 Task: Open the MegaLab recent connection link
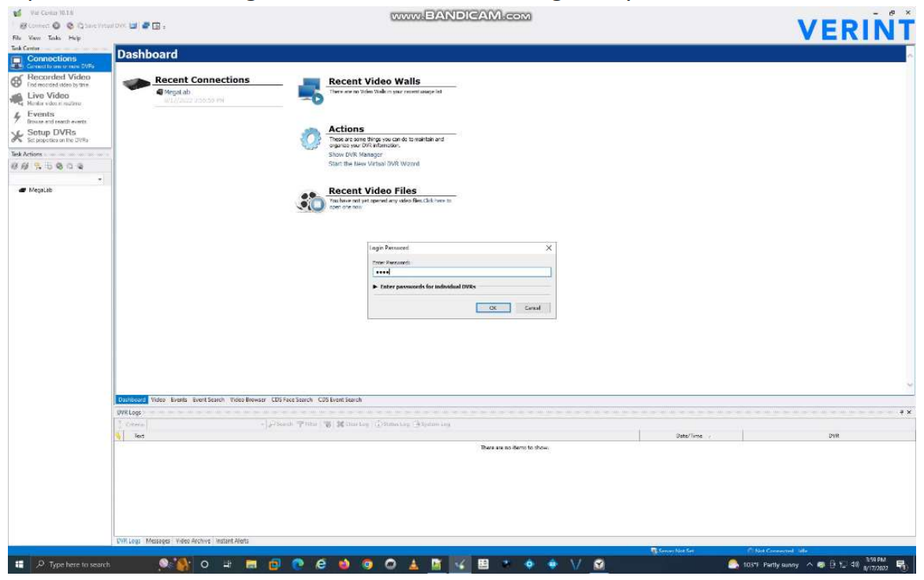pyautogui.click(x=177, y=92)
